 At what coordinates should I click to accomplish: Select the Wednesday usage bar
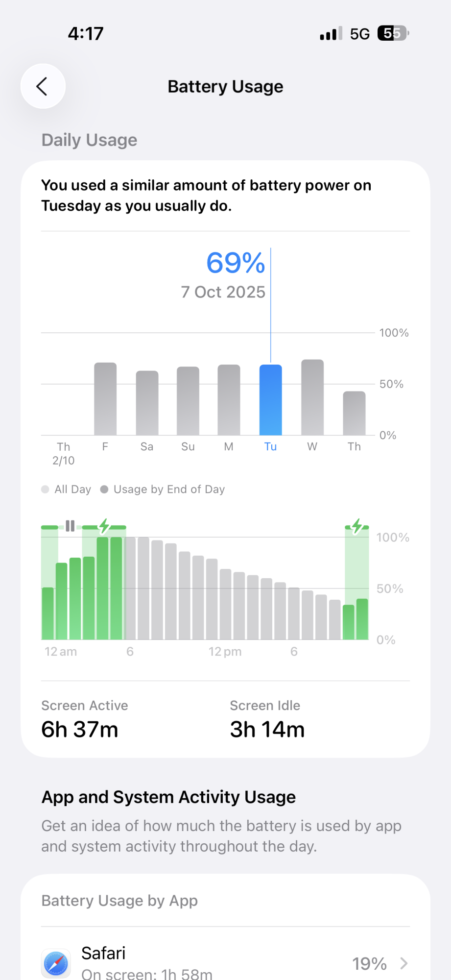(x=312, y=397)
